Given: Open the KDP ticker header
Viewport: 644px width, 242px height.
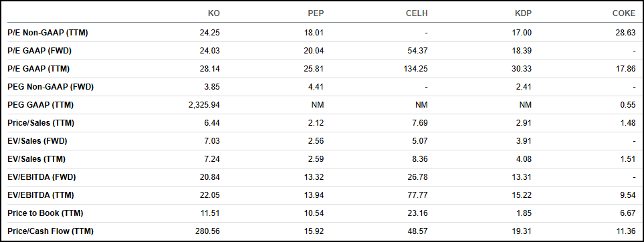Looking at the screenshot, I should pyautogui.click(x=524, y=13).
